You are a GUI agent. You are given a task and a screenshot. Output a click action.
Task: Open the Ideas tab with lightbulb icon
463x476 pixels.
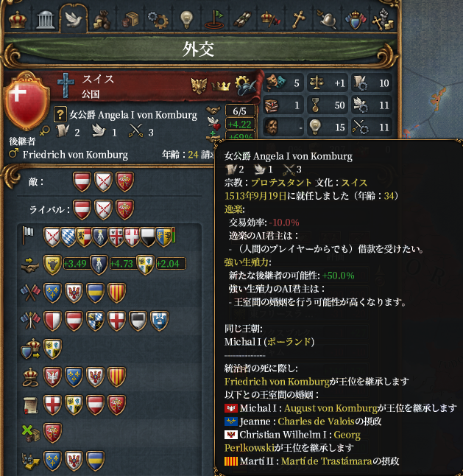(x=186, y=20)
